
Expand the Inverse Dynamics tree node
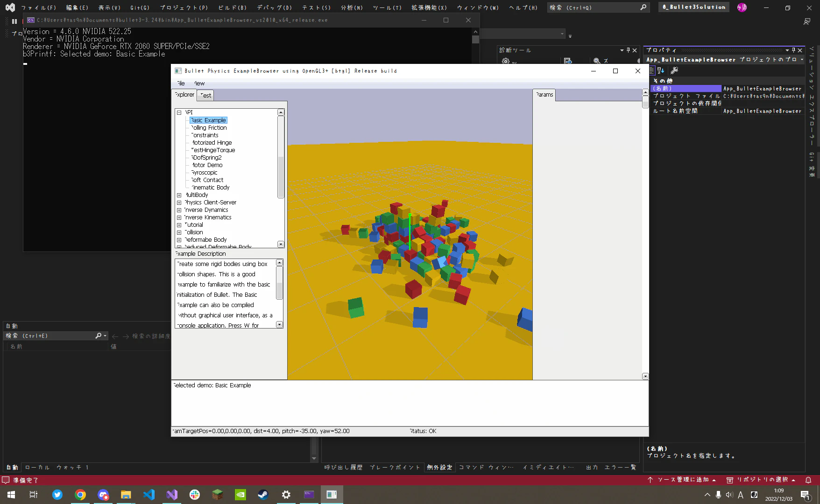[179, 210]
